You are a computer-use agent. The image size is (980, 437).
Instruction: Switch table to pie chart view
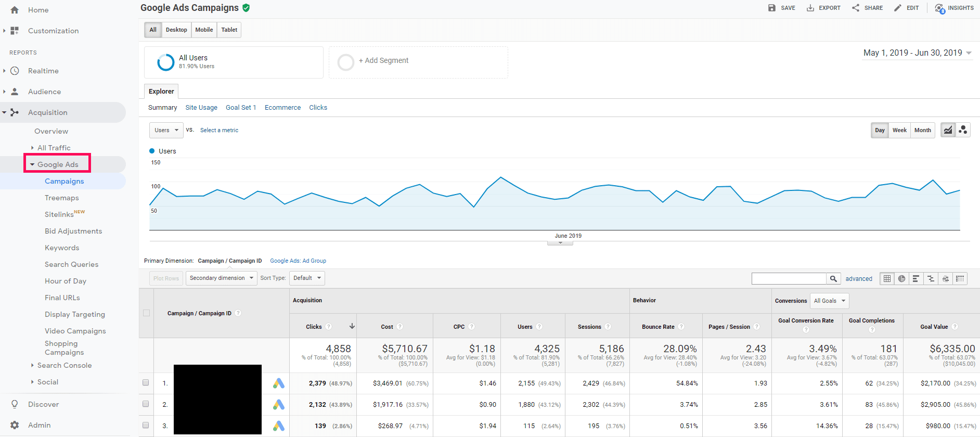coord(901,279)
